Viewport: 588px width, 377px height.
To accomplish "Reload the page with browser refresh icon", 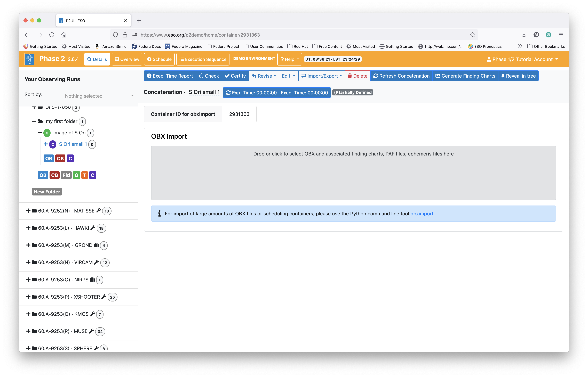I will (52, 35).
